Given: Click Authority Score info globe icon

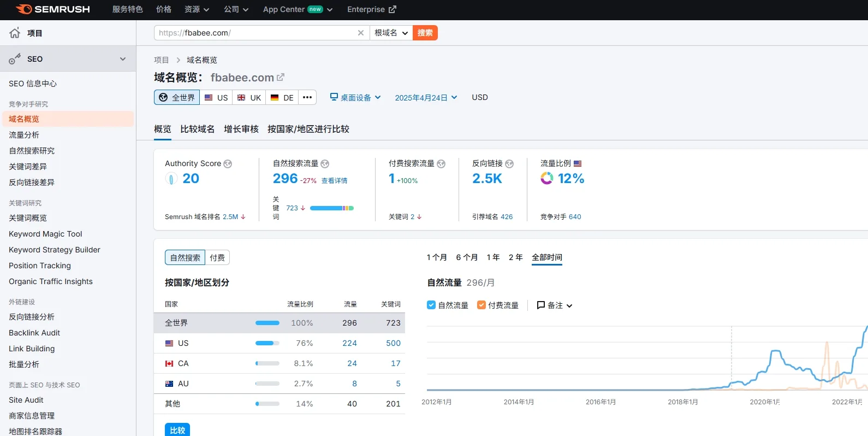Looking at the screenshot, I should 228,164.
